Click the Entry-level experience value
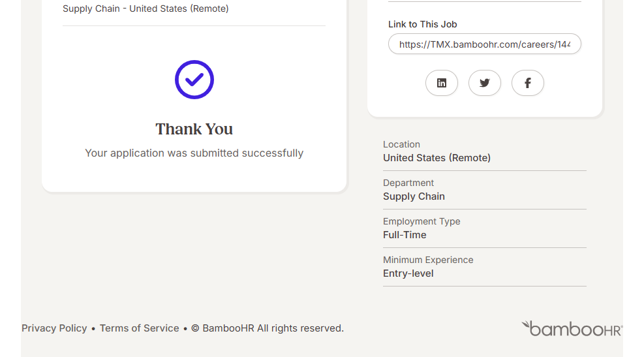Image resolution: width=644 pixels, height=357 pixels. [x=408, y=273]
